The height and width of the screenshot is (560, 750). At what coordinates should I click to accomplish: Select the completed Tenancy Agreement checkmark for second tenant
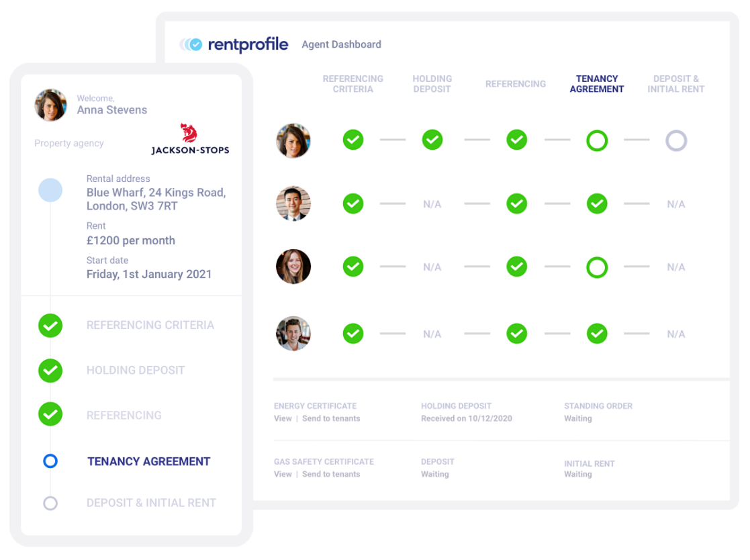(x=597, y=203)
